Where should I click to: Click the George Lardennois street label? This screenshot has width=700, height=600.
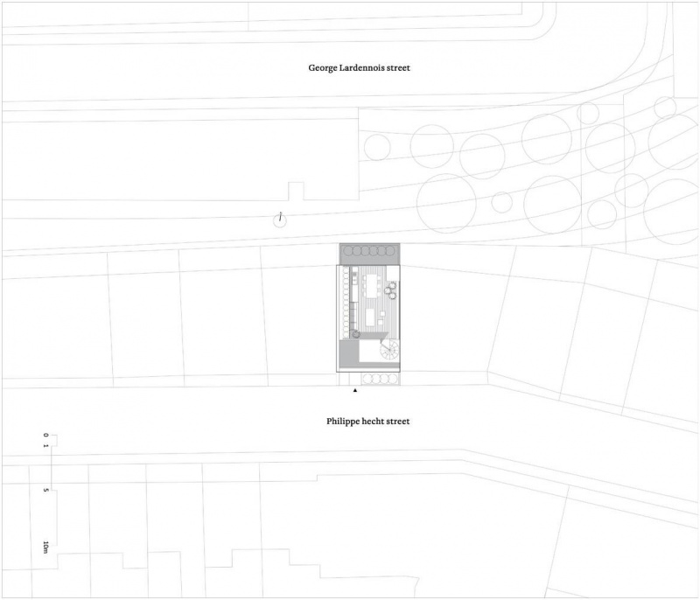pos(359,68)
